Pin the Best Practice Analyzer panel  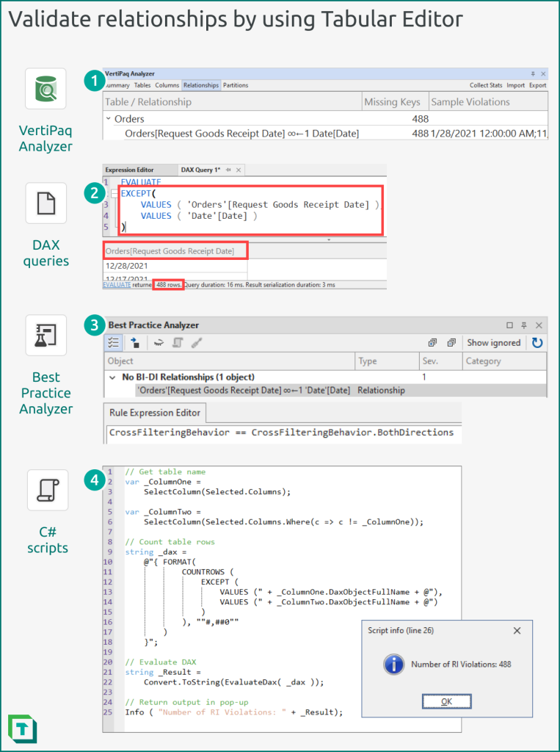click(524, 325)
